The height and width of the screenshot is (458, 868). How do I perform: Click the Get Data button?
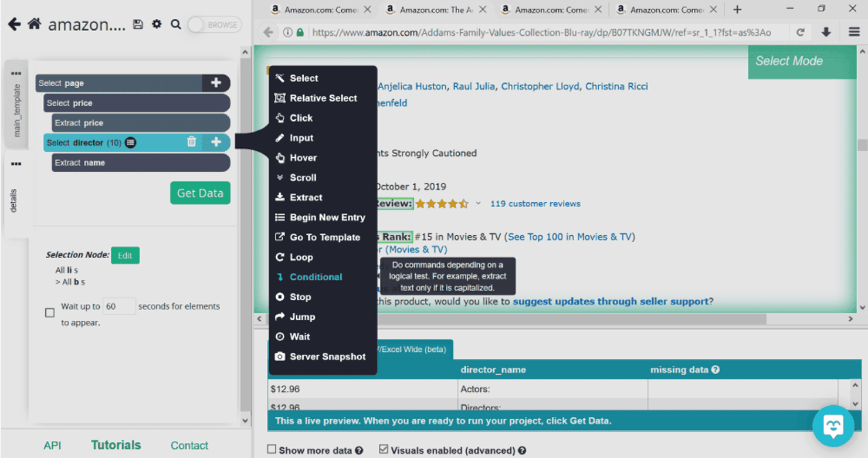[x=200, y=193]
